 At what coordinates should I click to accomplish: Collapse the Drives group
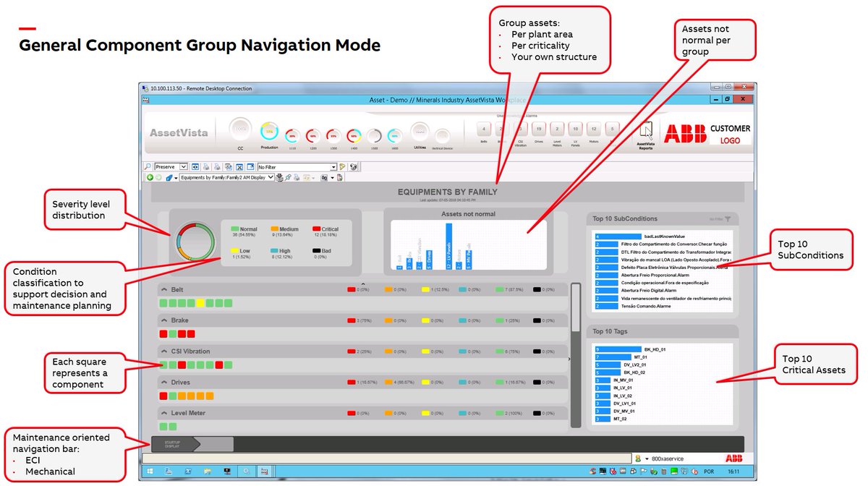164,382
